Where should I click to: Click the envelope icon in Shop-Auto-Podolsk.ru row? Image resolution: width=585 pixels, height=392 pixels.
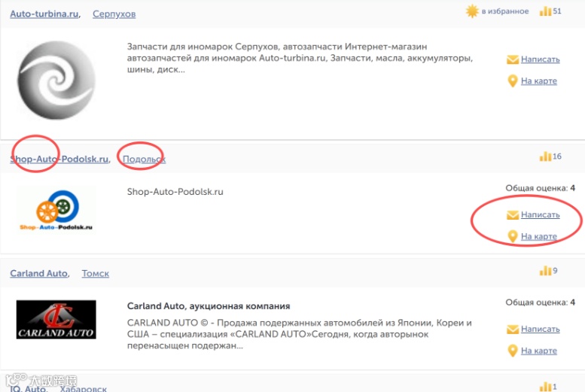[513, 215]
